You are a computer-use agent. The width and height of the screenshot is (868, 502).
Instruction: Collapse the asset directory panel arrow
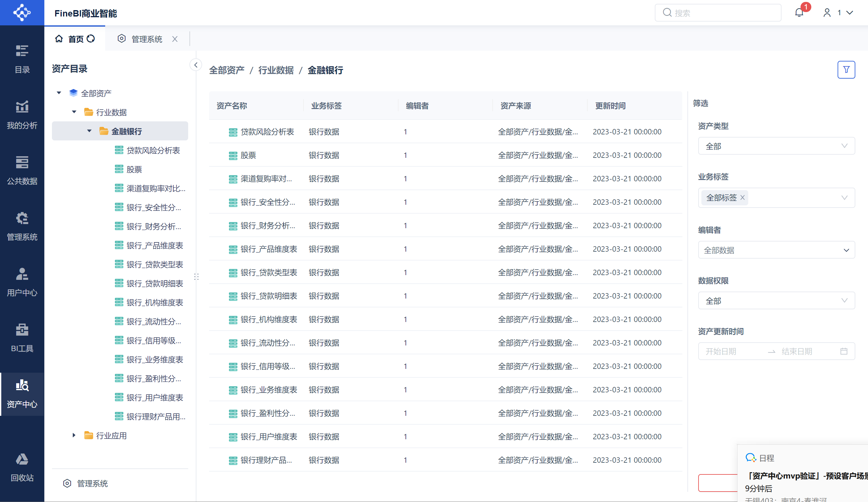(196, 65)
